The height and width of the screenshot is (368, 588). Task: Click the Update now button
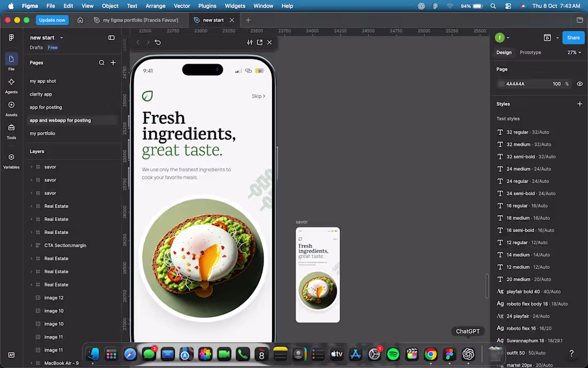52,20
